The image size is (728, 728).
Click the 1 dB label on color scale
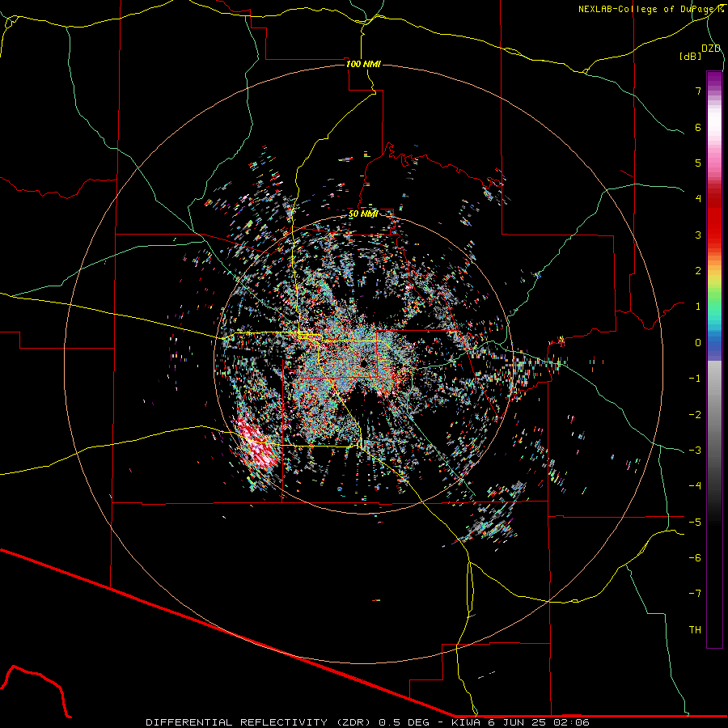698,307
